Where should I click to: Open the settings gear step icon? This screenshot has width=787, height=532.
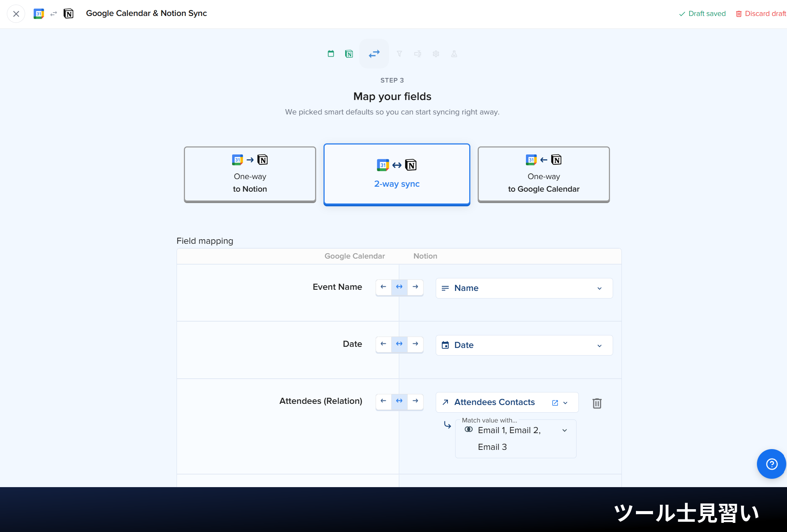[436, 54]
